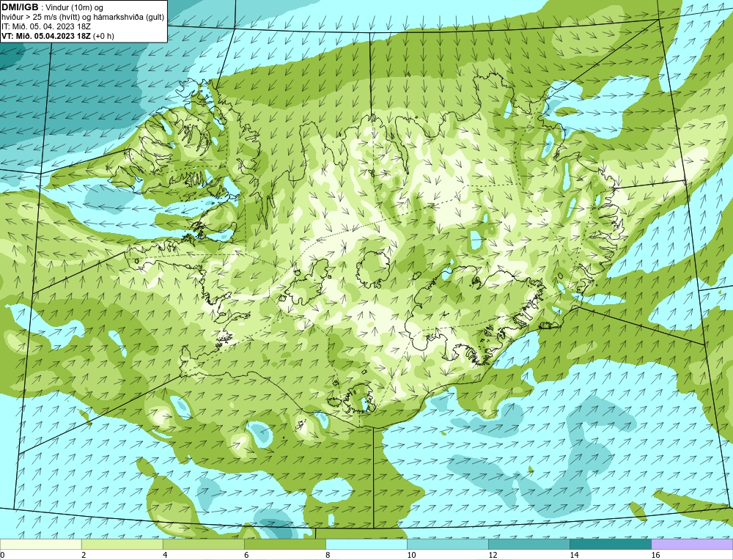Click the 8–10 m/s pale cyan swatch
The width and height of the screenshot is (733, 560).
(366, 544)
